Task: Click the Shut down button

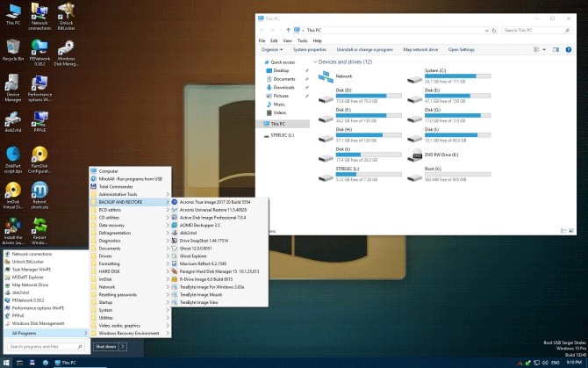Action: (x=104, y=346)
